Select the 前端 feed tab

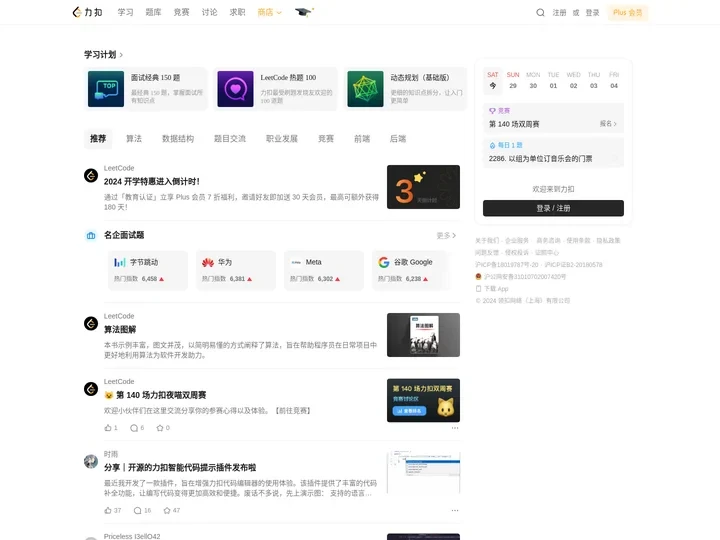[362, 139]
